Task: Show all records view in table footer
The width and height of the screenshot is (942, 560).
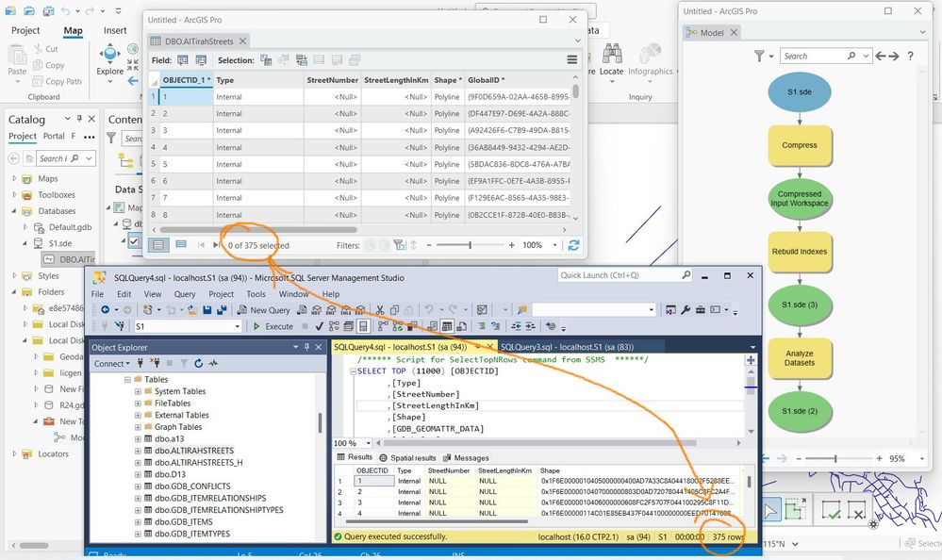Action: pos(158,244)
